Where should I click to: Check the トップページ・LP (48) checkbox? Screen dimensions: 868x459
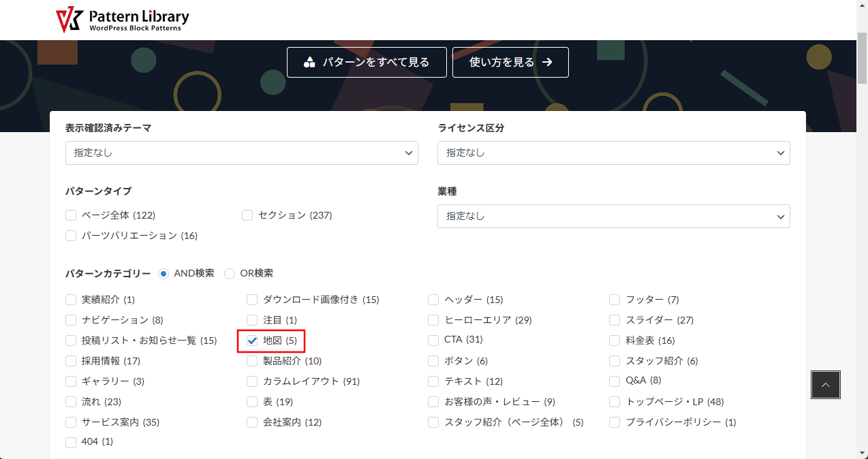(x=615, y=402)
